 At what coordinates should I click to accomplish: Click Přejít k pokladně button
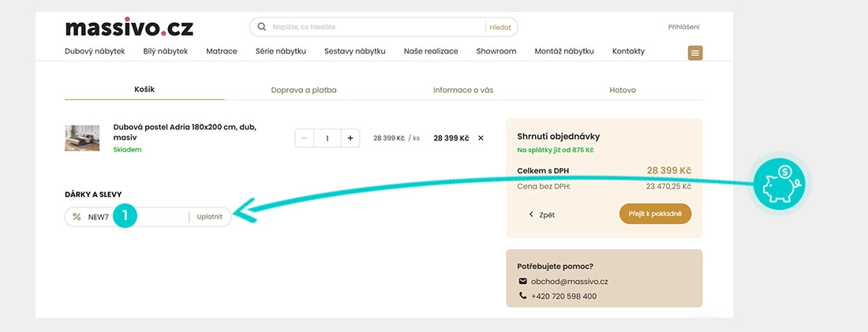tap(656, 214)
